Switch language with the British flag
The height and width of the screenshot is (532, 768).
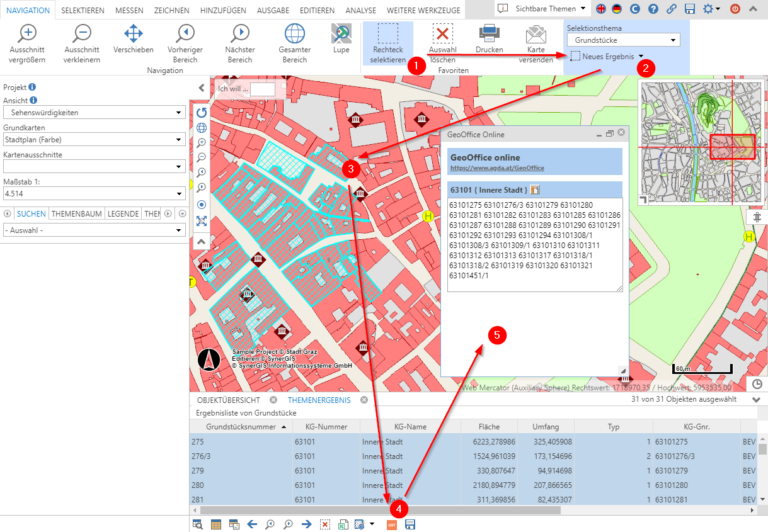point(602,9)
